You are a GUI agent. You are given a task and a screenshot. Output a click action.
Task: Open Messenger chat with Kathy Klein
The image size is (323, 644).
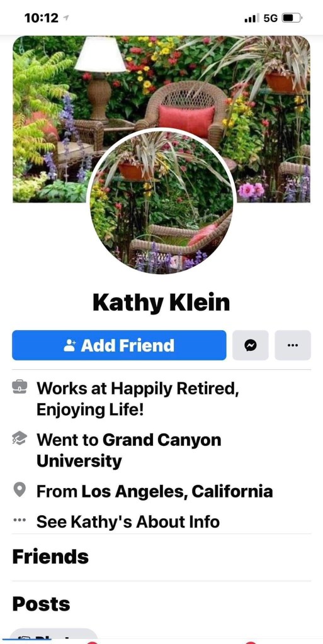[250, 345]
